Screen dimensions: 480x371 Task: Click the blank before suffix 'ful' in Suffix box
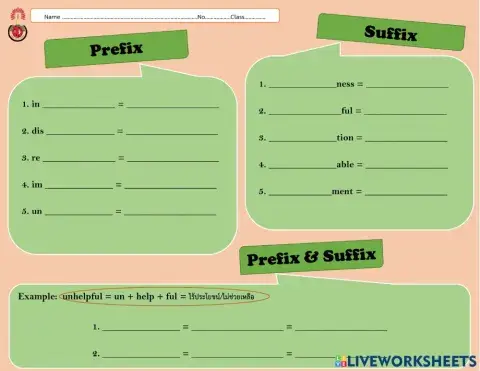click(305, 111)
